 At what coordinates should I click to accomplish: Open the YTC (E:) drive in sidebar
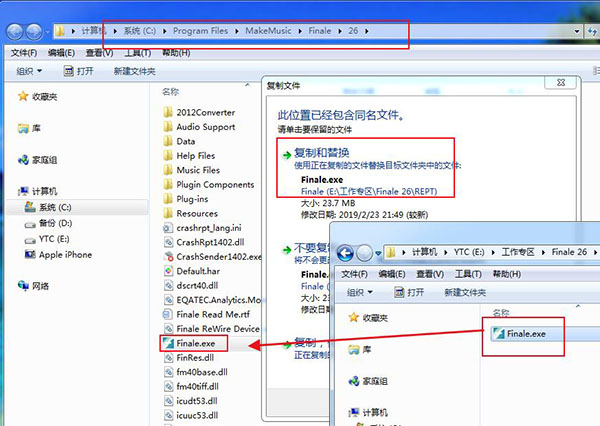(x=46, y=239)
